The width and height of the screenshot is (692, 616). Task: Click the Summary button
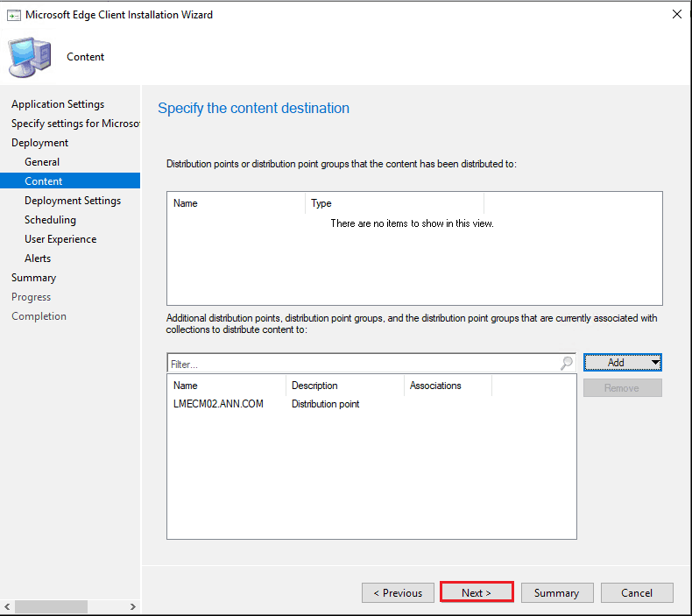point(556,592)
